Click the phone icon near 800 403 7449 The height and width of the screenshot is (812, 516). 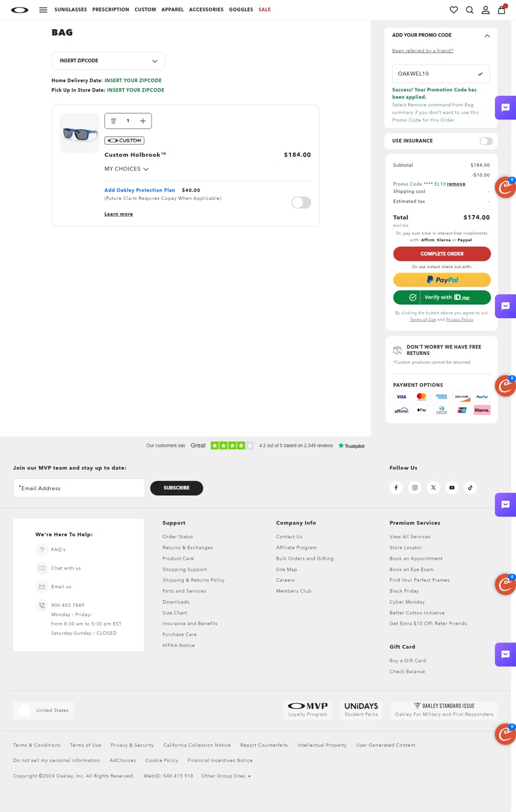coord(42,605)
